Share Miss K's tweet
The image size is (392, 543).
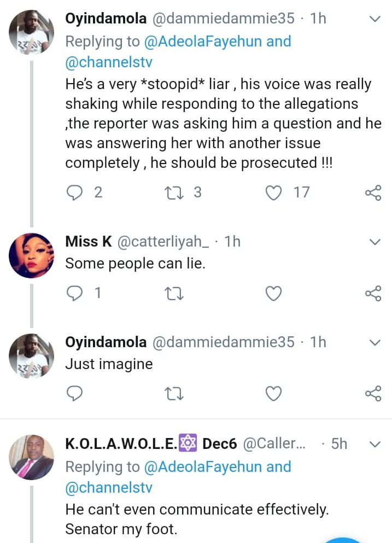pyautogui.click(x=373, y=294)
